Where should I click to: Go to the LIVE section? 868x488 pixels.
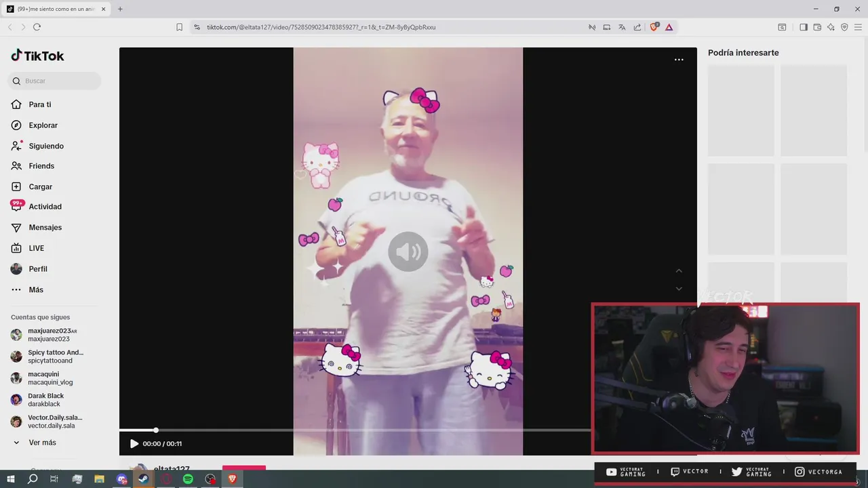pos(28,248)
